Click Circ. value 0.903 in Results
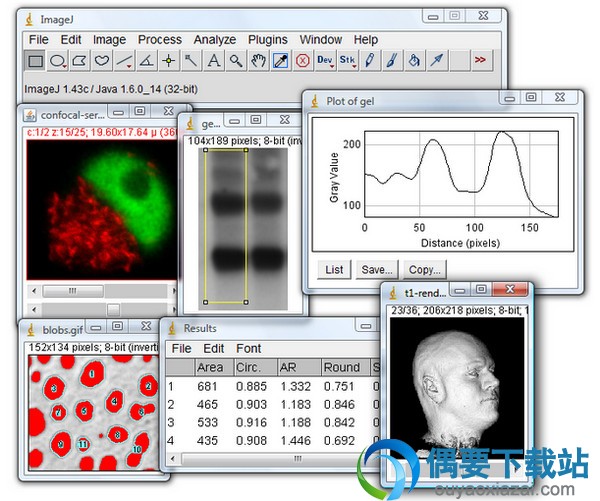600x501 pixels. [x=251, y=405]
